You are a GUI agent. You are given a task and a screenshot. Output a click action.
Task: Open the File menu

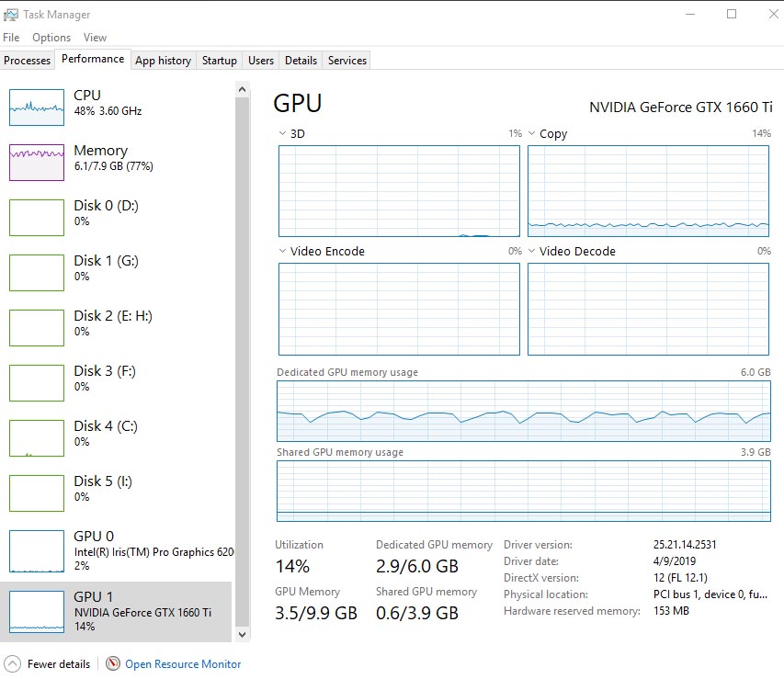pyautogui.click(x=11, y=38)
